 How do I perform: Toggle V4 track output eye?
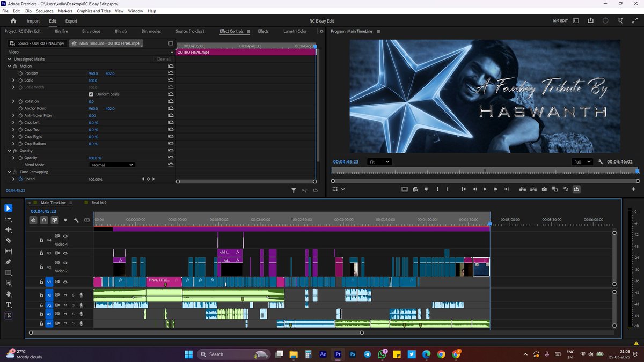pyautogui.click(x=65, y=235)
